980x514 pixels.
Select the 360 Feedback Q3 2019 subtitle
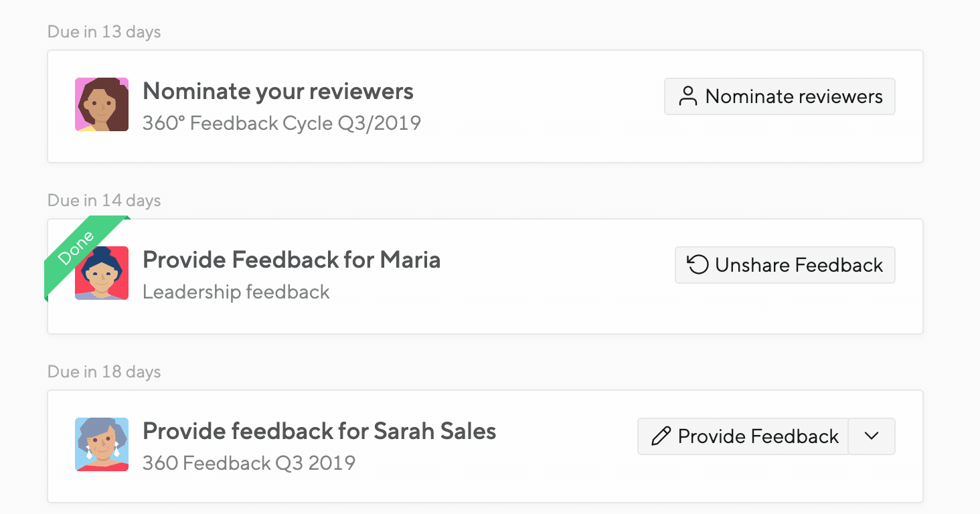[249, 462]
